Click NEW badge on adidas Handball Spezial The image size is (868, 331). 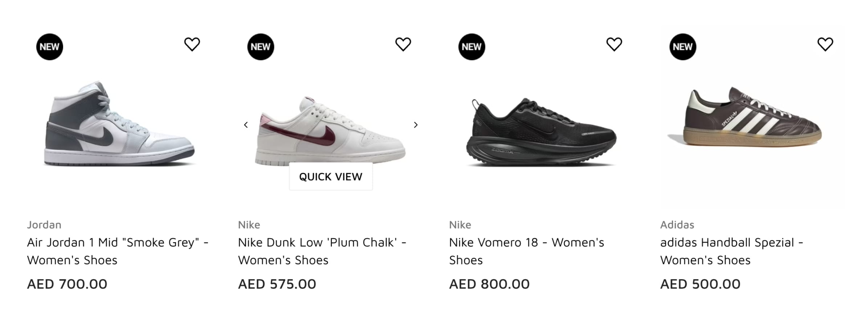[682, 47]
